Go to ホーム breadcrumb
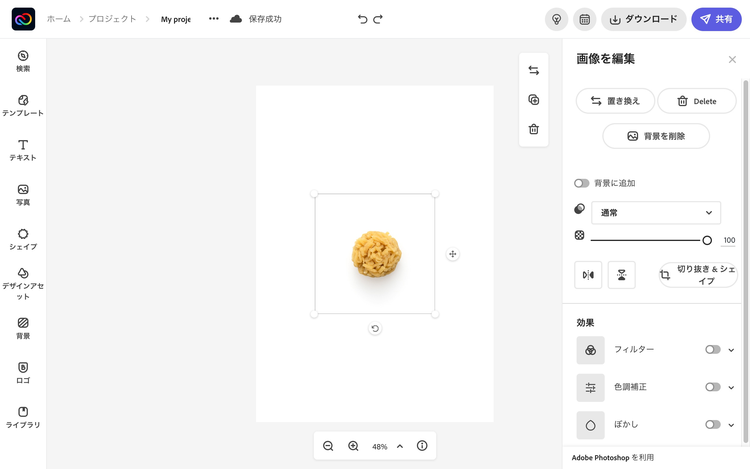The image size is (750, 469). tap(58, 19)
